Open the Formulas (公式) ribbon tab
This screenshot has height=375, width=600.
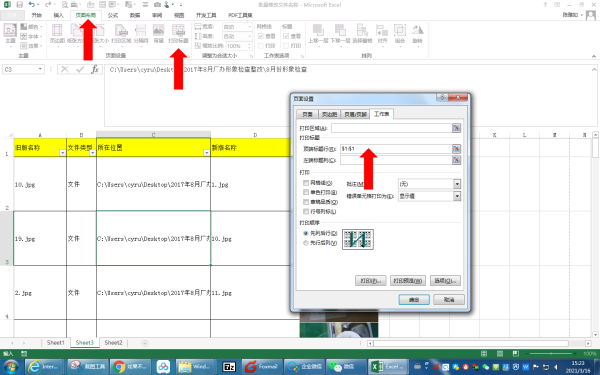click(113, 15)
